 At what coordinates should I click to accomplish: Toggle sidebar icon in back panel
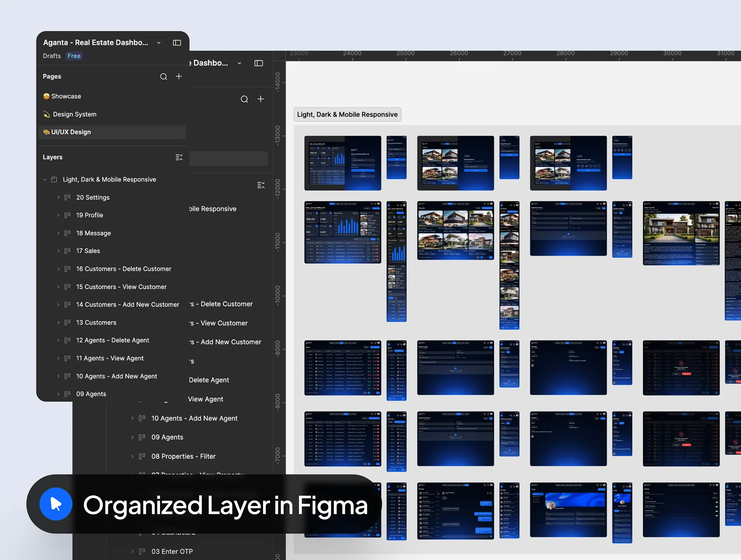tap(259, 63)
